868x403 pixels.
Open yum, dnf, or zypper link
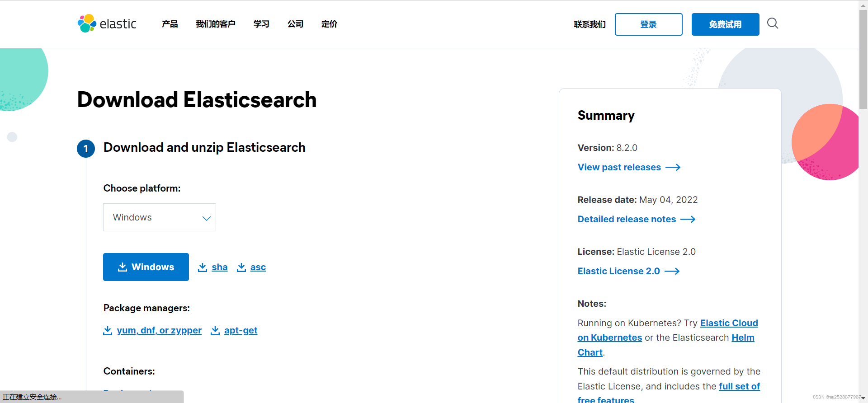click(x=159, y=330)
